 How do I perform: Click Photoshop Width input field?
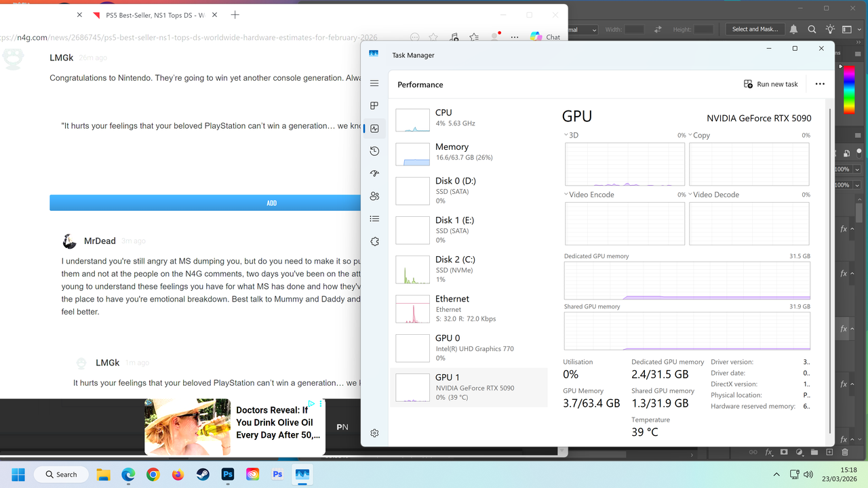634,29
